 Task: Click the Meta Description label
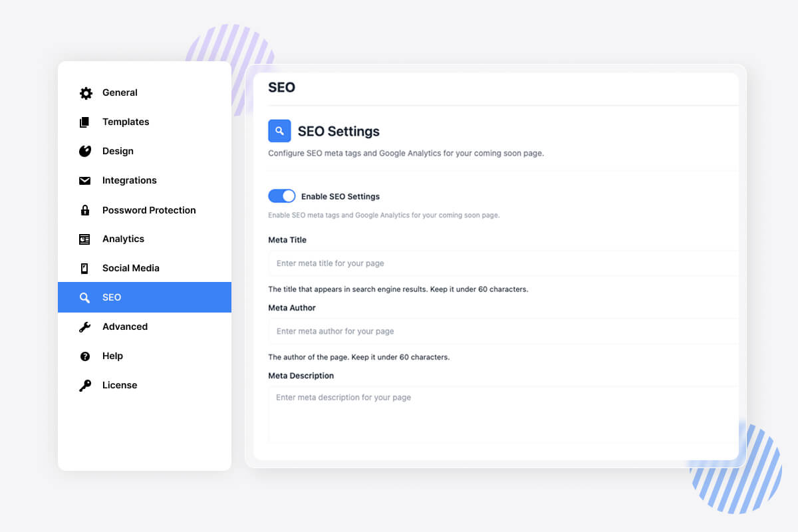pos(301,376)
